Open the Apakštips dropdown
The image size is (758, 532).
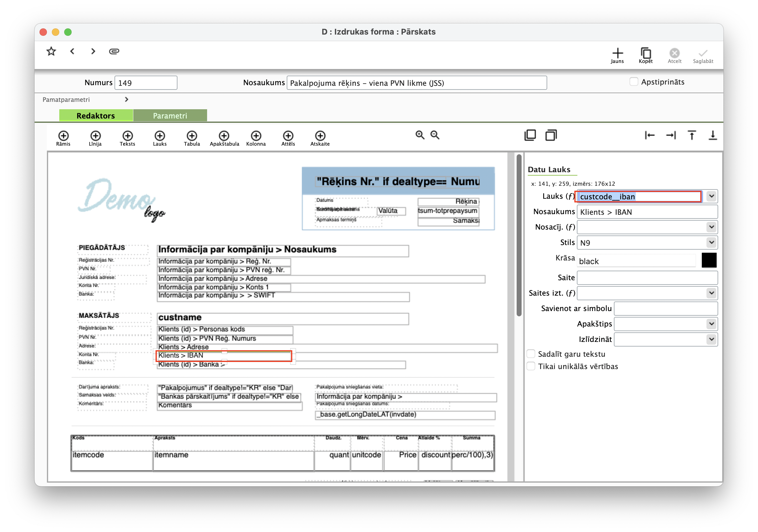711,323
